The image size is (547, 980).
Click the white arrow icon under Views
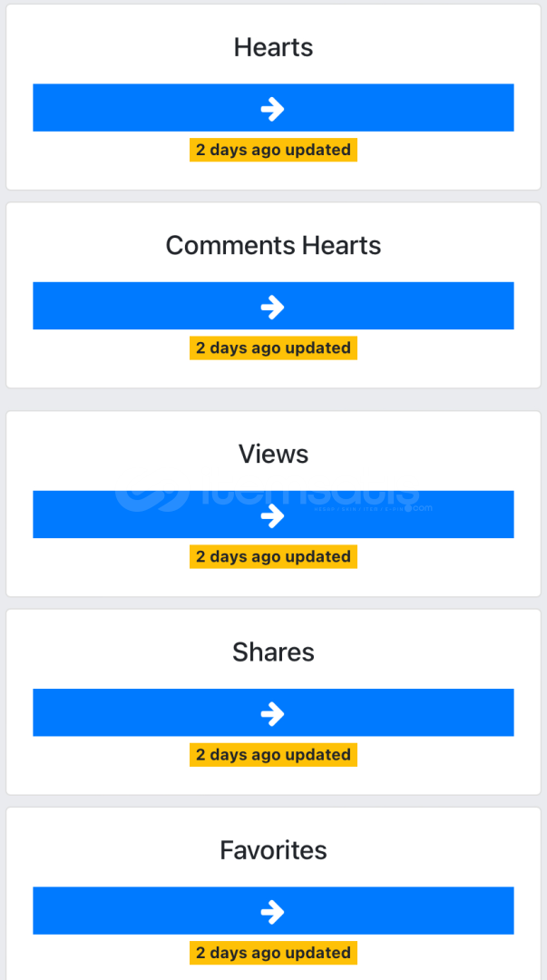pos(272,515)
